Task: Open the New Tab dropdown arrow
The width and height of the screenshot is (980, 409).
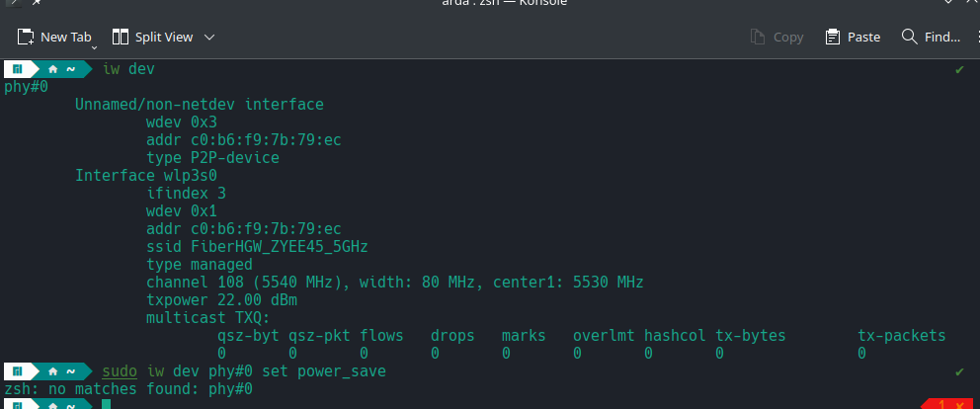Action: coord(96,45)
